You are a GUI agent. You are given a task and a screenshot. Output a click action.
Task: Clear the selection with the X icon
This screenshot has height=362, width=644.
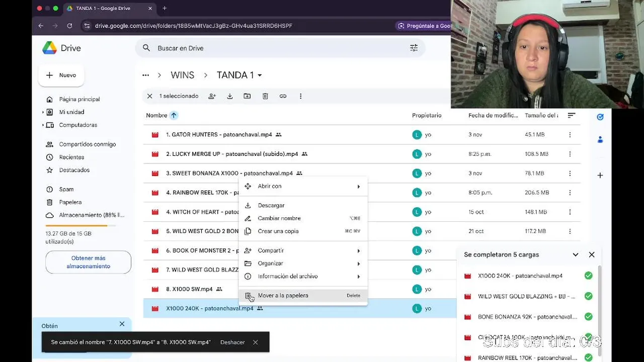click(x=149, y=96)
